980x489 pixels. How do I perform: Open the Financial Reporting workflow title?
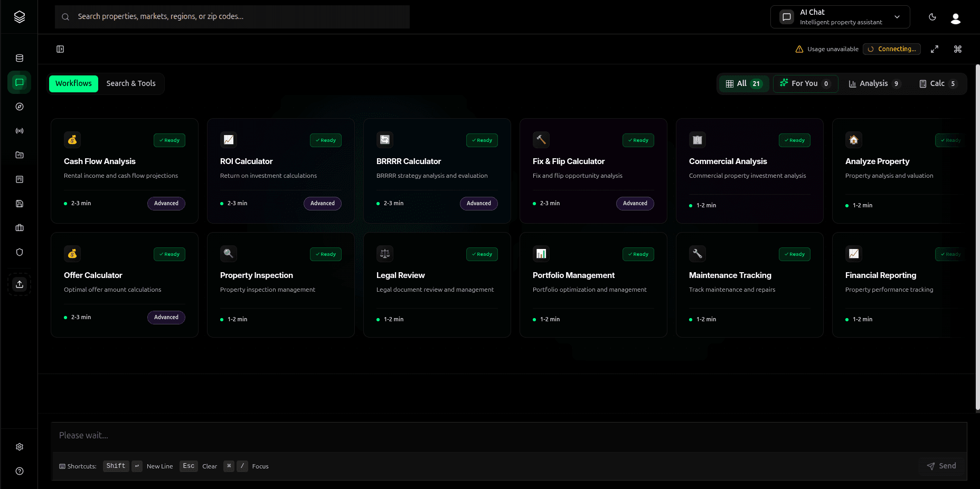[881, 275]
